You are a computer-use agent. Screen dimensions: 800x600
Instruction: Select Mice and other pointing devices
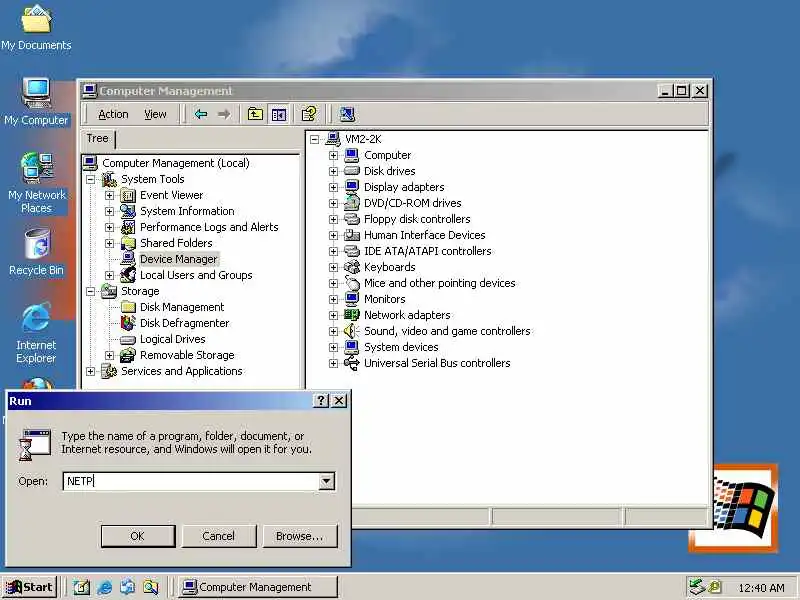point(439,283)
